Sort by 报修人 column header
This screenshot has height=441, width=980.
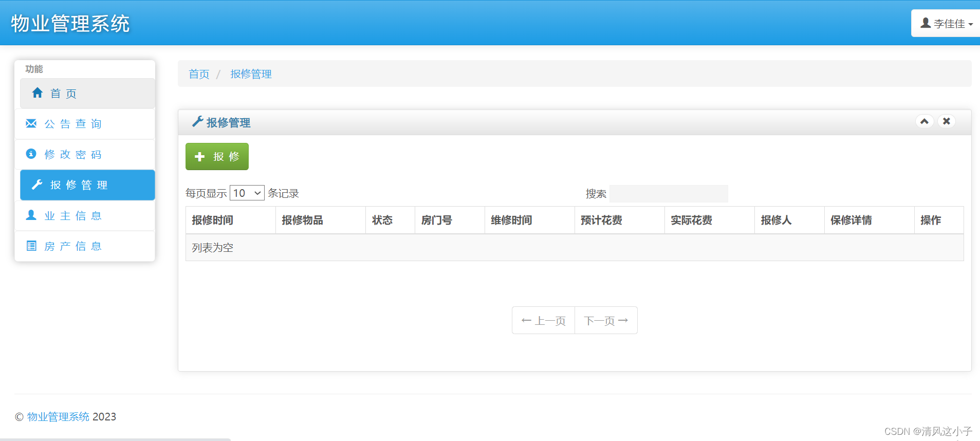click(x=790, y=220)
